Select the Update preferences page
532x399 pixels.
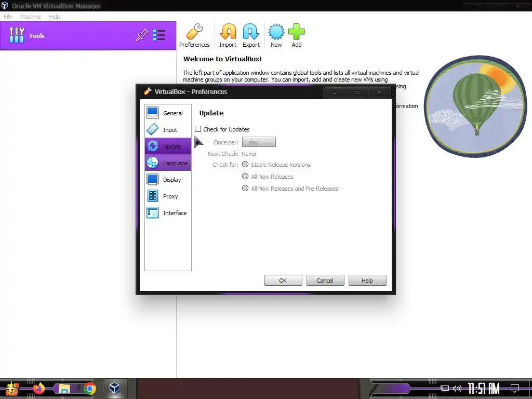pyautogui.click(x=168, y=146)
